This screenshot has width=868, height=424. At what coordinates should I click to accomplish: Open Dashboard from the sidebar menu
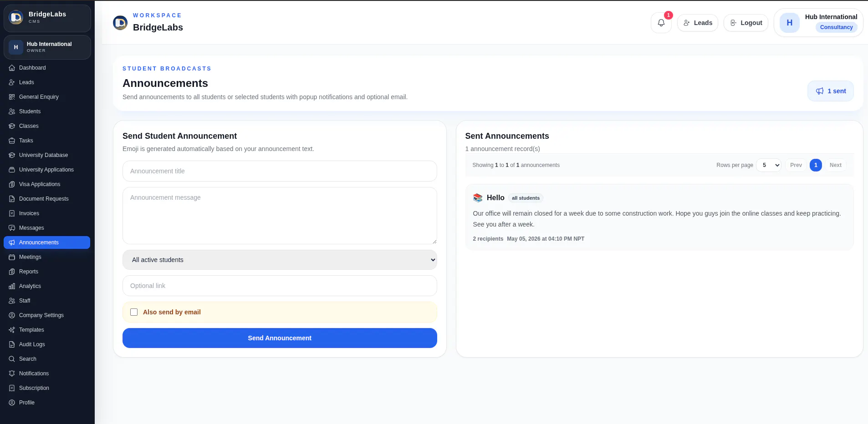[47, 68]
